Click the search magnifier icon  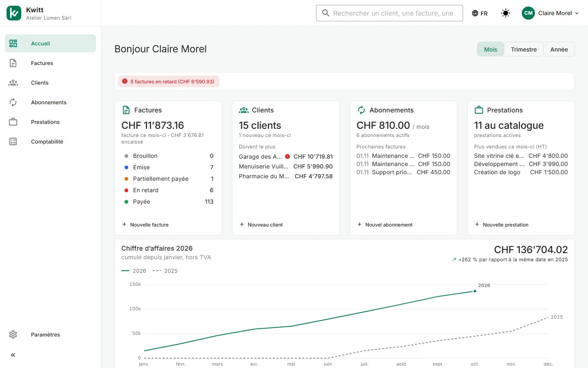tap(326, 13)
